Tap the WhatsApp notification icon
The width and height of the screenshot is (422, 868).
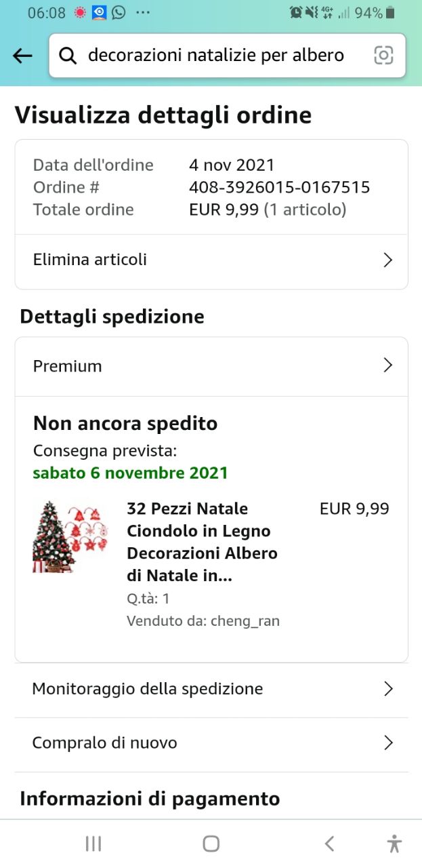[119, 12]
